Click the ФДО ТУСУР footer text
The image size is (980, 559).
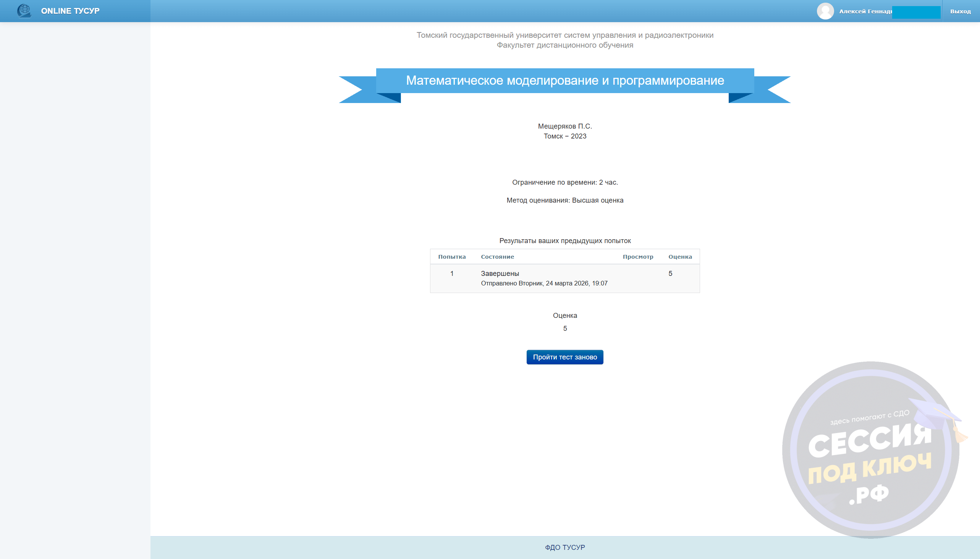pyautogui.click(x=565, y=547)
